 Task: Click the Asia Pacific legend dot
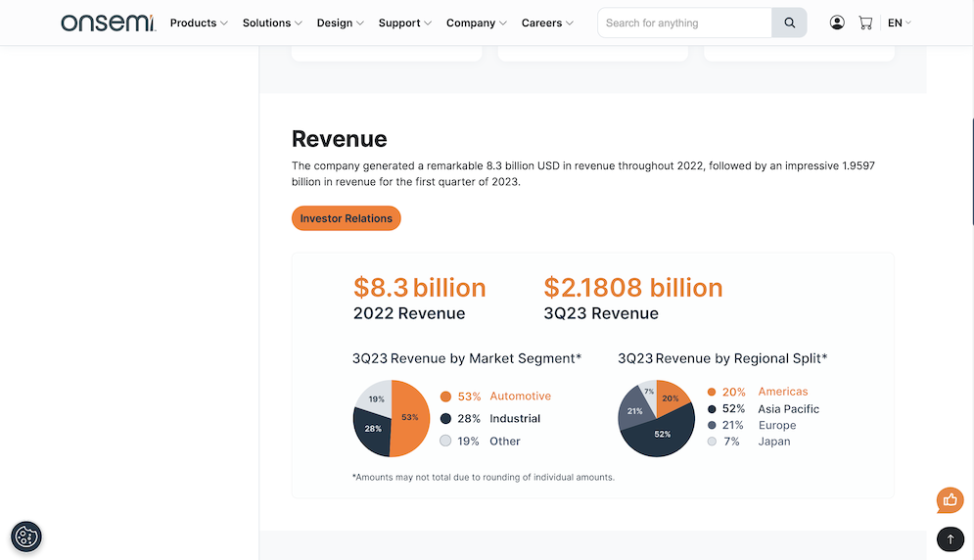click(x=712, y=409)
